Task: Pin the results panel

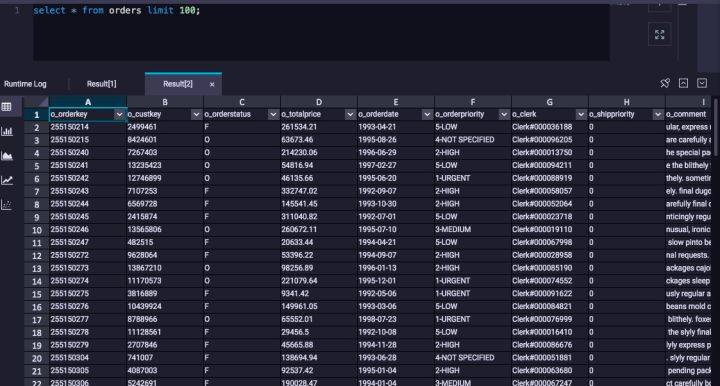Action: coord(665,83)
